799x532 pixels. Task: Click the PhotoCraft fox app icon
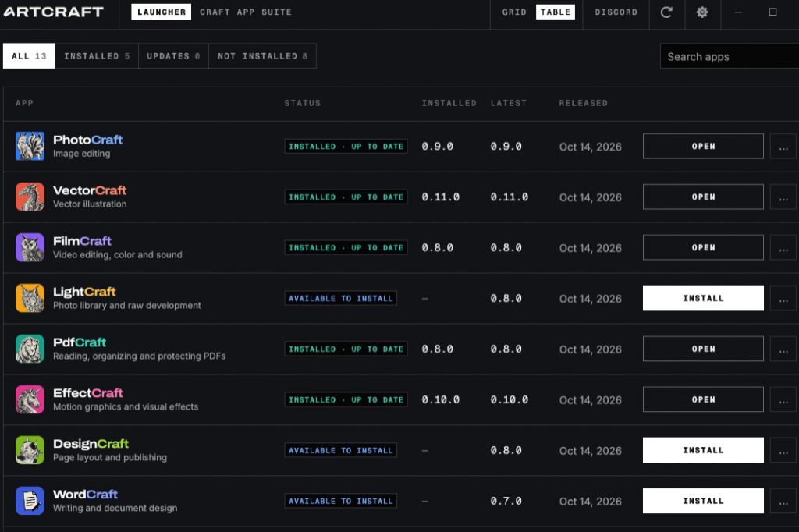30,146
